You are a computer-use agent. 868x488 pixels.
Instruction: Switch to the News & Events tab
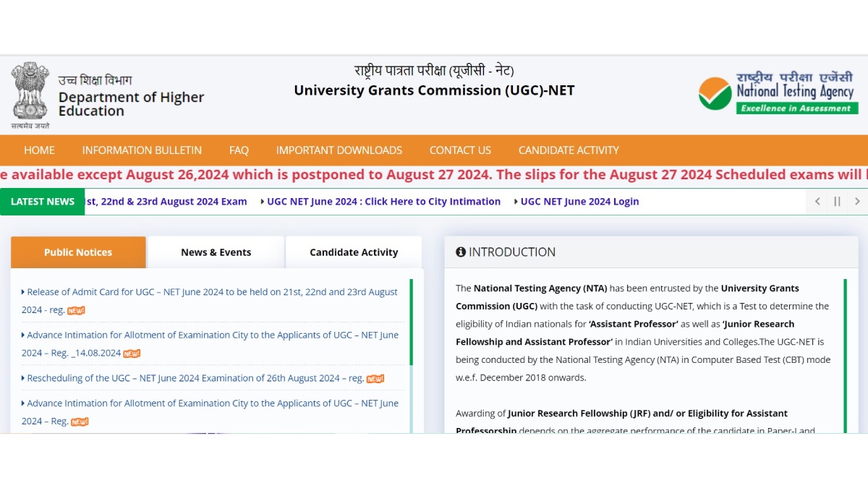(x=216, y=252)
